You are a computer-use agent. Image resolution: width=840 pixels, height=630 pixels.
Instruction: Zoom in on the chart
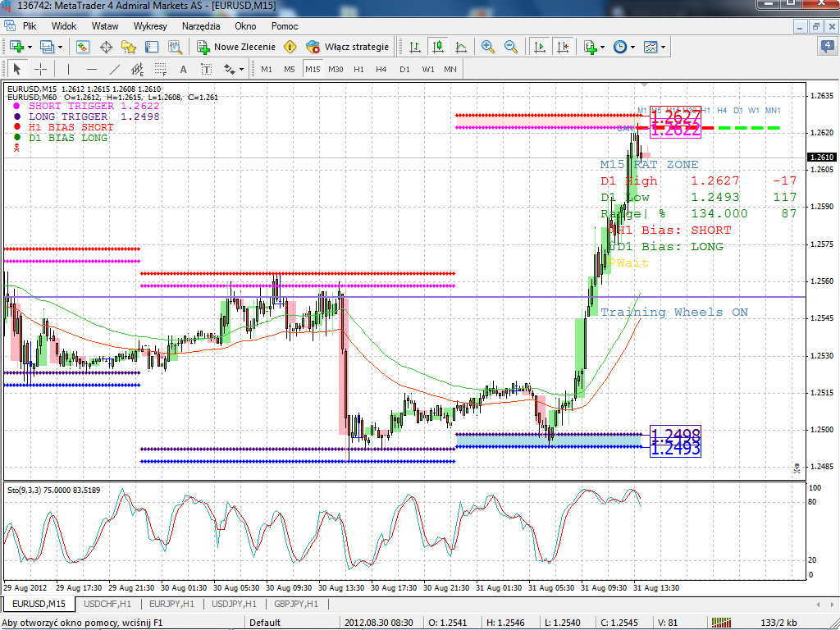coord(488,47)
